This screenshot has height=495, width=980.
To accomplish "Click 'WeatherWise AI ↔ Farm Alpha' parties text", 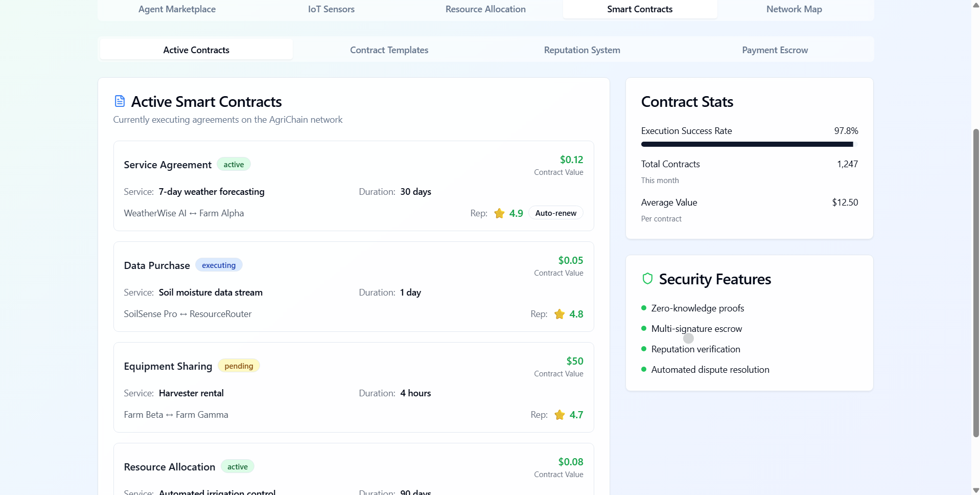I will (184, 213).
